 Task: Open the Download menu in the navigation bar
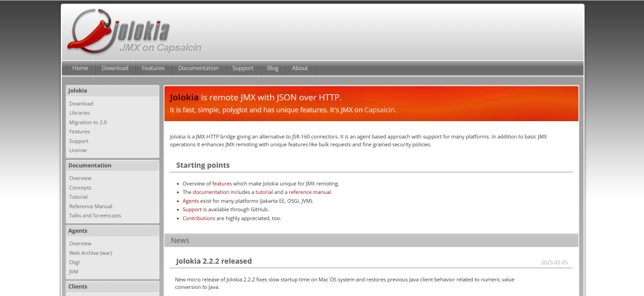(115, 68)
